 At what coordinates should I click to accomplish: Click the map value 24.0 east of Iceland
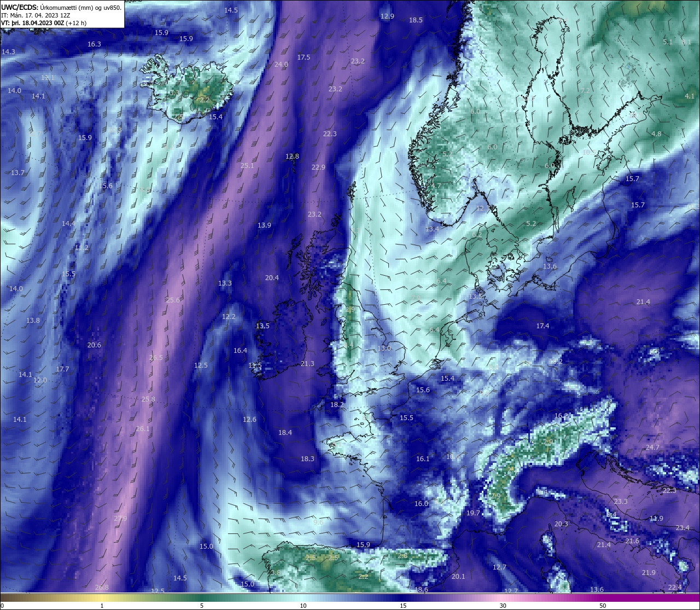(x=281, y=65)
